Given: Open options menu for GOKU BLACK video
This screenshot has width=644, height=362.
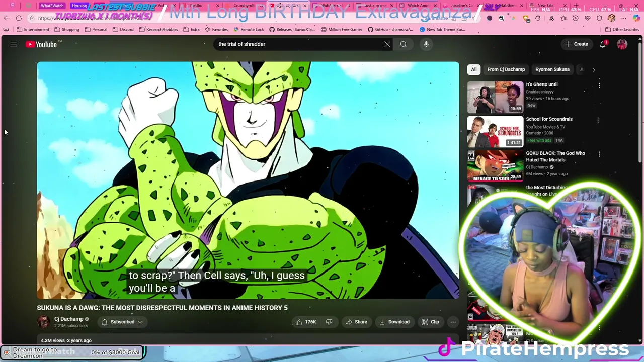Looking at the screenshot, I should click(x=599, y=154).
